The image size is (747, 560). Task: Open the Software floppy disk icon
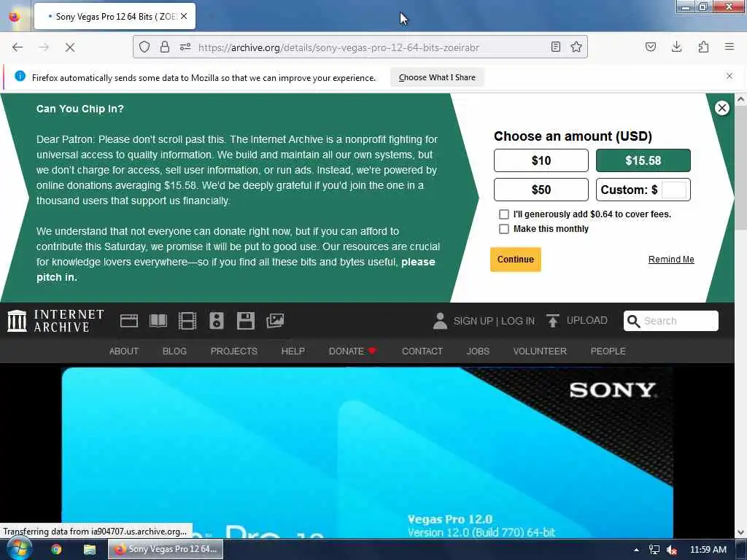(x=246, y=321)
